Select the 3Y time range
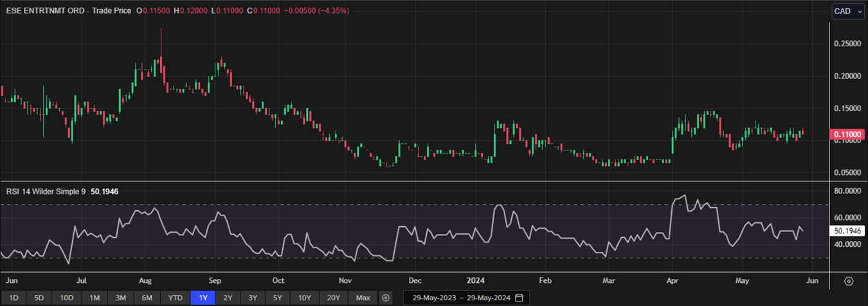 coord(253,298)
